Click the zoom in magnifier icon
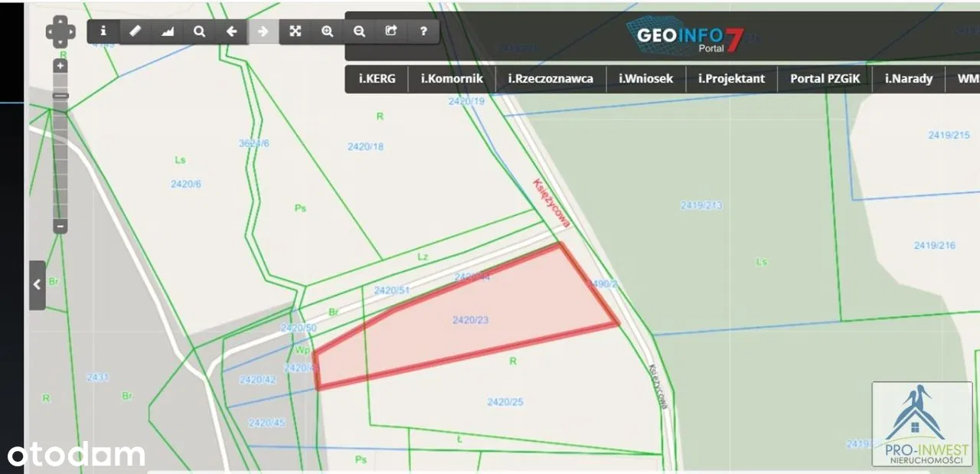 click(327, 31)
